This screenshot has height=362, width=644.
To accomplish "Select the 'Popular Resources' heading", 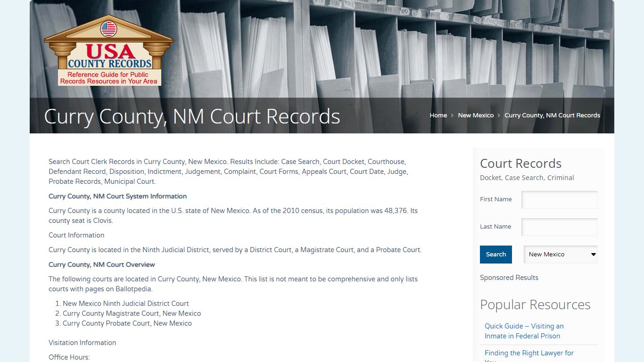I will 535,304.
